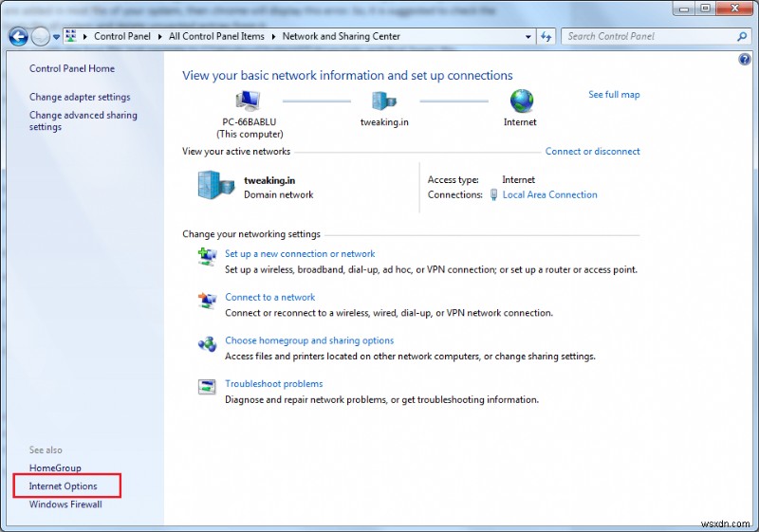The image size is (759, 532).
Task: Click the Internet globe icon
Action: coord(521,101)
